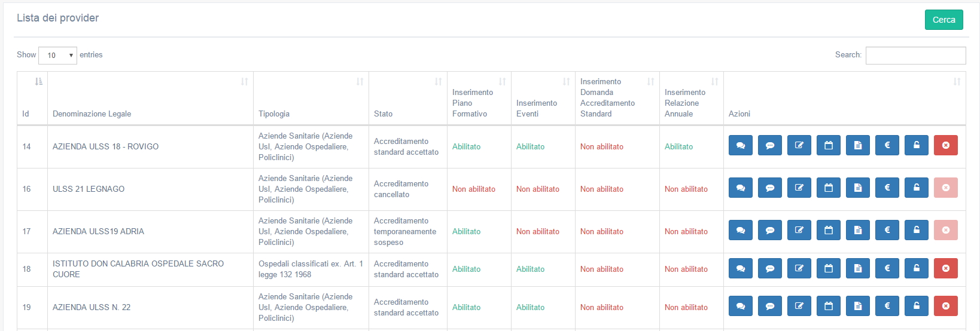Open conversations icon for AZIENDA ULSS N. 22
Image resolution: width=980 pixels, height=331 pixels.
740,306
